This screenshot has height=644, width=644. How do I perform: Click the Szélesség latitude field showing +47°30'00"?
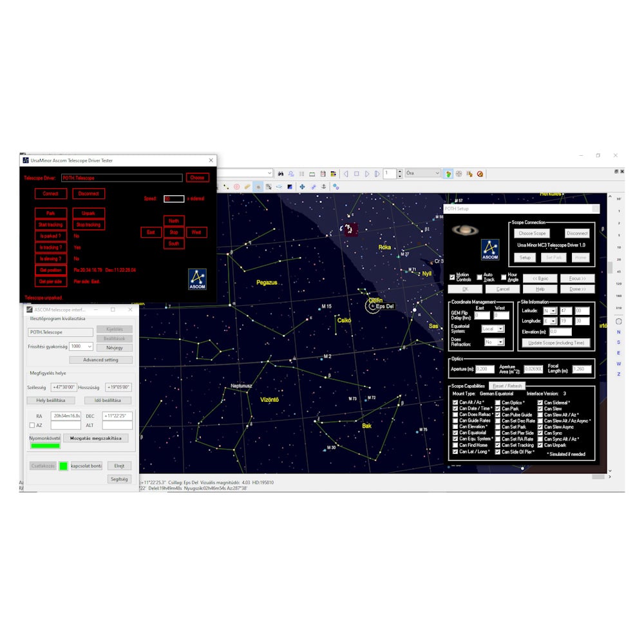click(64, 387)
